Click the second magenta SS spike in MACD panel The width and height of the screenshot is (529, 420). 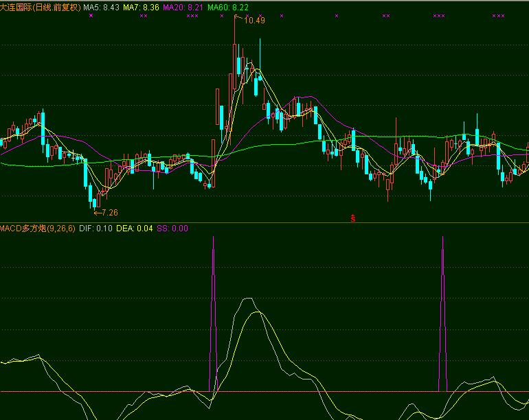pyautogui.click(x=443, y=314)
